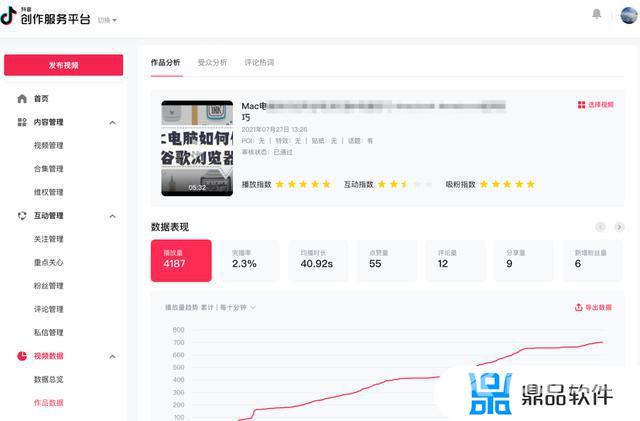Select the 分享量 9 card
The height and width of the screenshot is (421, 640).
pos(524,261)
